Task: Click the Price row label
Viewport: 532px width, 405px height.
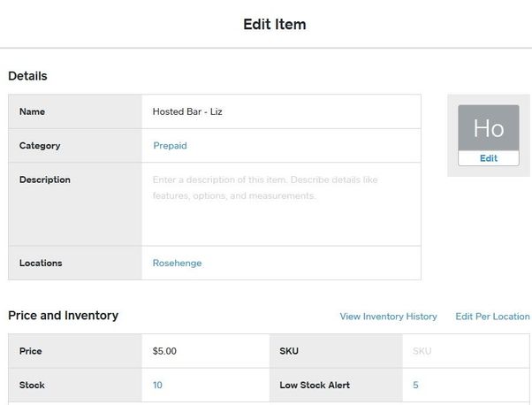Action: pyautogui.click(x=31, y=351)
